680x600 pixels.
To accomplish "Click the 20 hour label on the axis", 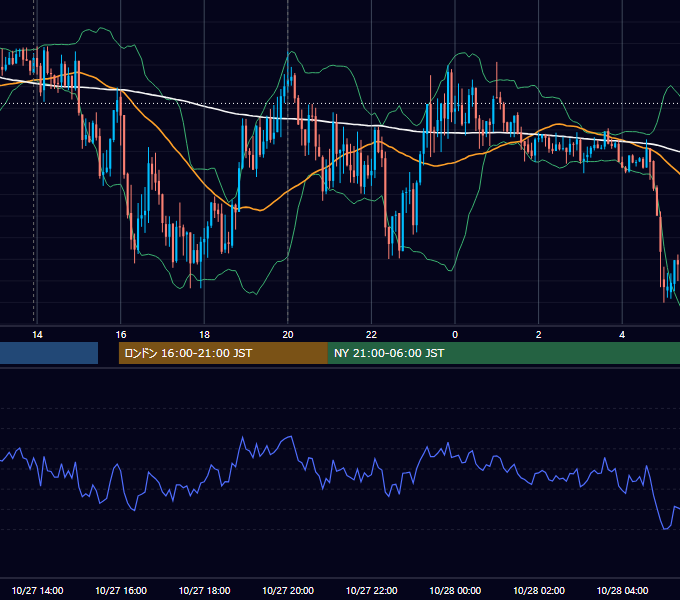I will (x=288, y=335).
